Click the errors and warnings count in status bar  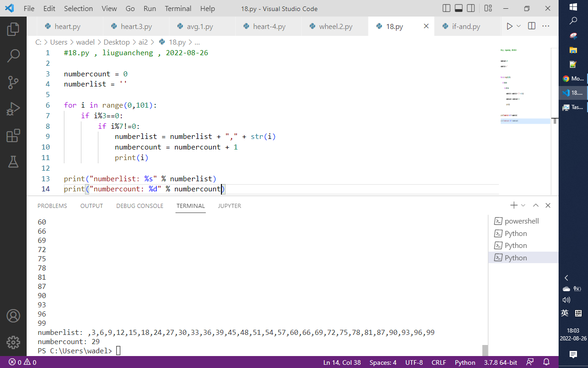[23, 362]
